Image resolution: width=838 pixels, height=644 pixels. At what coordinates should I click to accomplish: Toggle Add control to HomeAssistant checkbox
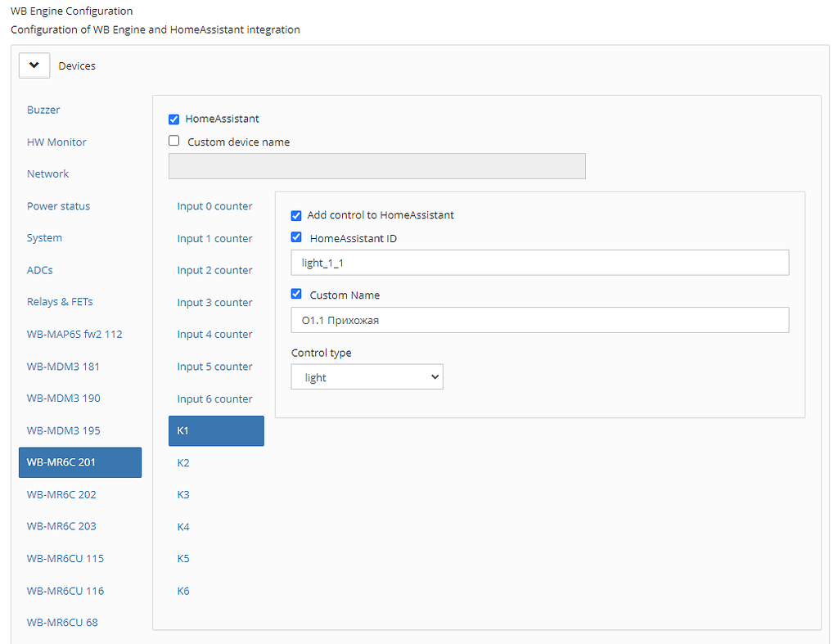[296, 216]
